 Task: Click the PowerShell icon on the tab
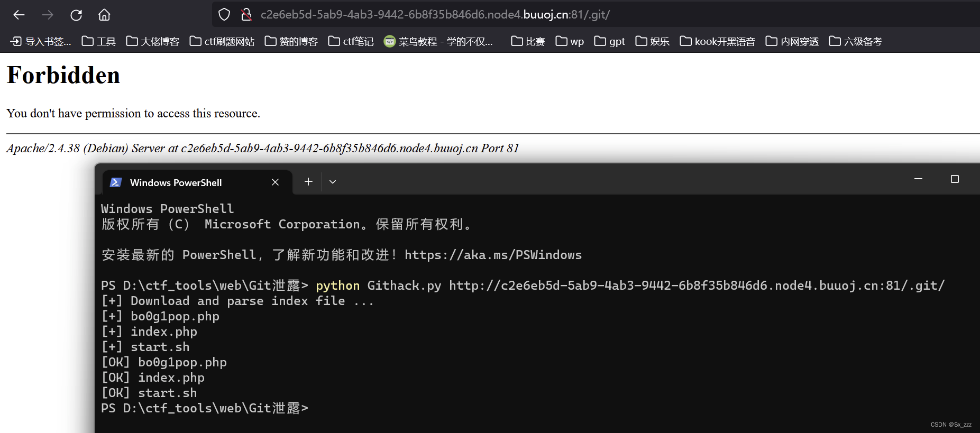(x=116, y=182)
